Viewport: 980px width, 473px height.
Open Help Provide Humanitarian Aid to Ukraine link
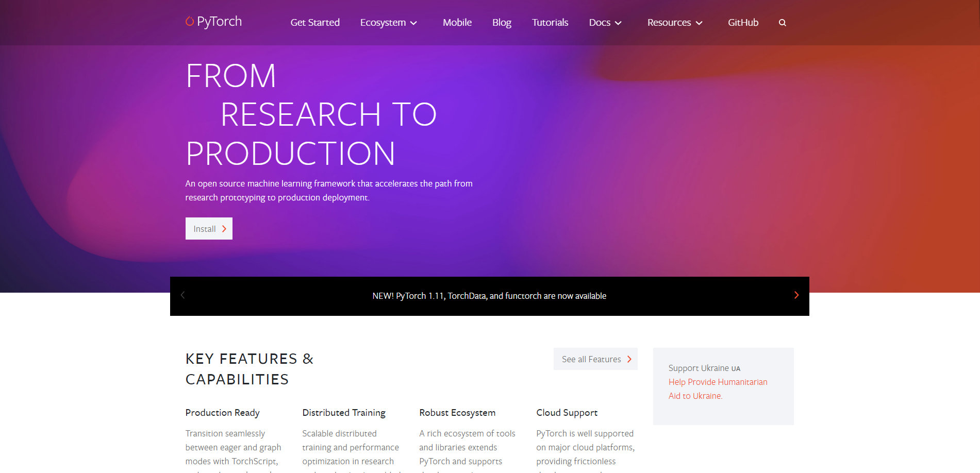(718, 389)
